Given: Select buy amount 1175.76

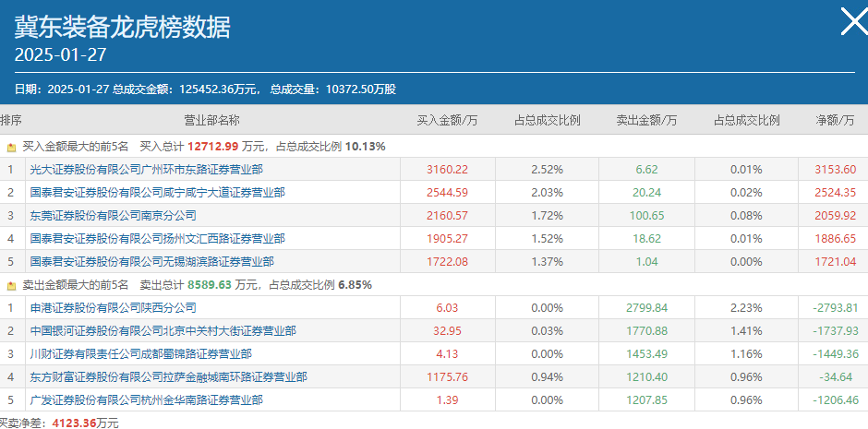Looking at the screenshot, I should pos(447,377).
